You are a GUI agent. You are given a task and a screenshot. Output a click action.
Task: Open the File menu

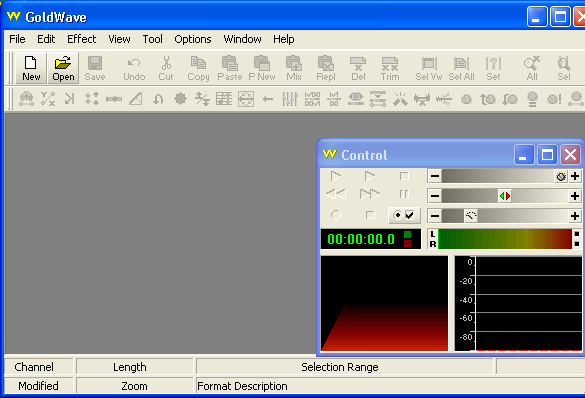pos(17,39)
